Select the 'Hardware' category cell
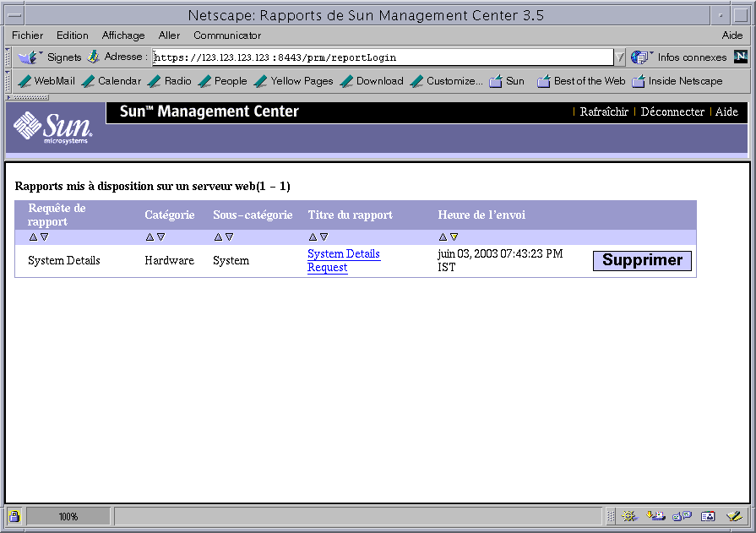Viewport: 756px width, 533px height. pyautogui.click(x=169, y=260)
